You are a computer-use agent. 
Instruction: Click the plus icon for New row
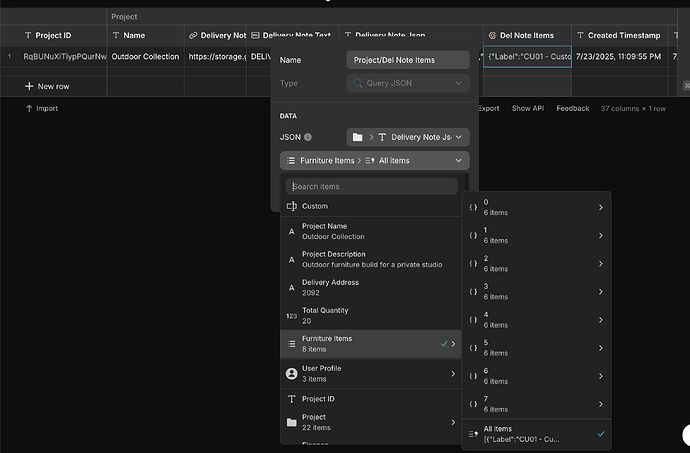click(x=29, y=86)
